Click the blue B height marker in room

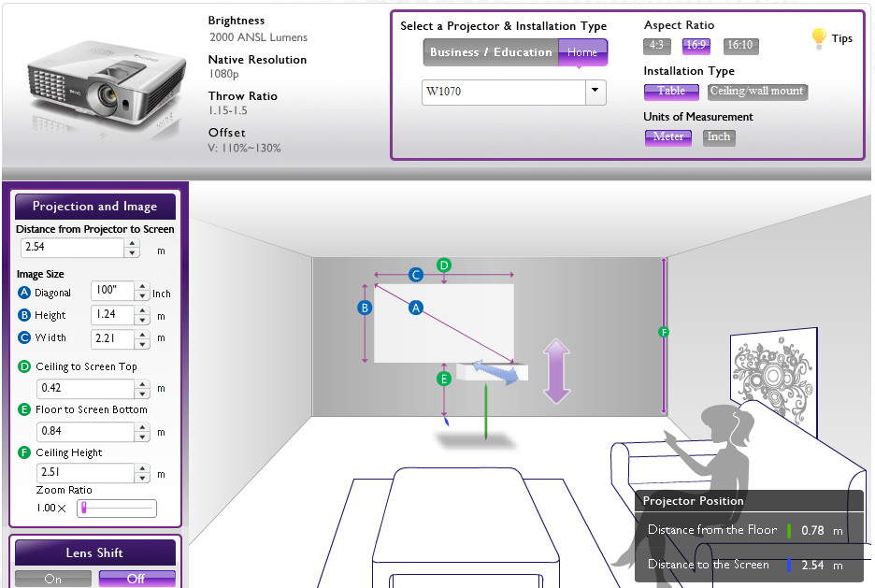click(x=366, y=308)
